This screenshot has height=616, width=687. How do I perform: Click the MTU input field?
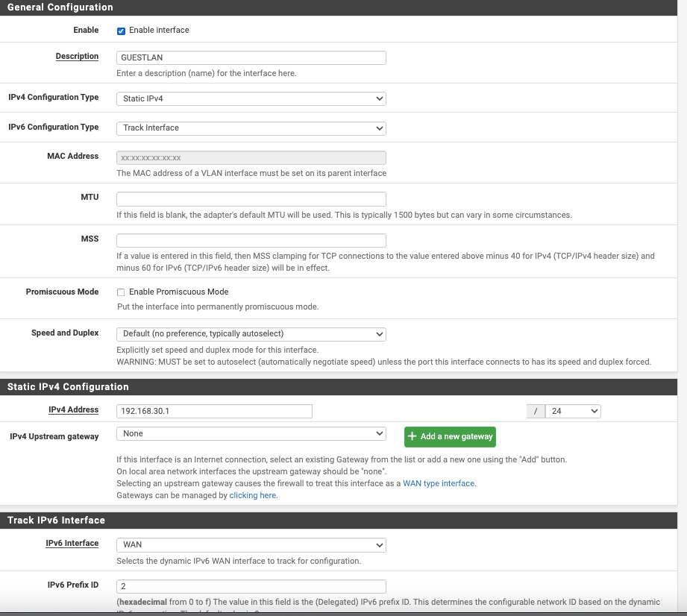(251, 199)
